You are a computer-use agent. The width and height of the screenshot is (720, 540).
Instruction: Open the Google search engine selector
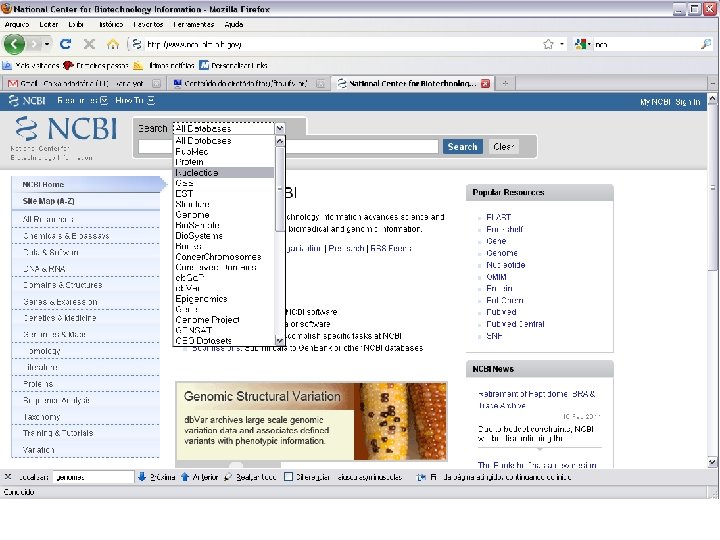[x=582, y=45]
